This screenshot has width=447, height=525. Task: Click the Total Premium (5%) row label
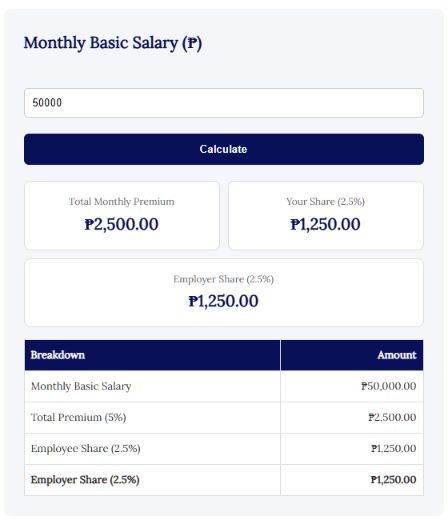78,417
